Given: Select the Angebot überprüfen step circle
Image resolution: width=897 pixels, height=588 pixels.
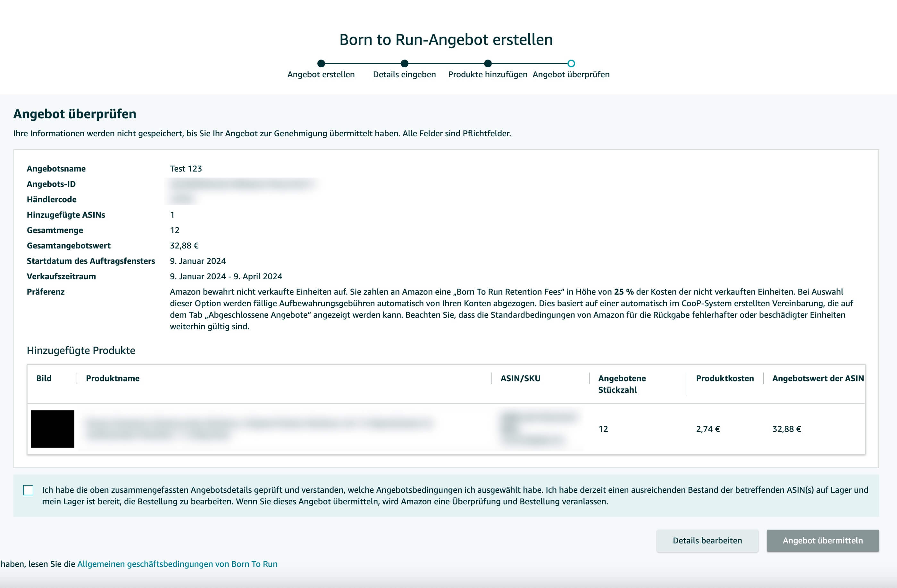Looking at the screenshot, I should click(x=571, y=63).
